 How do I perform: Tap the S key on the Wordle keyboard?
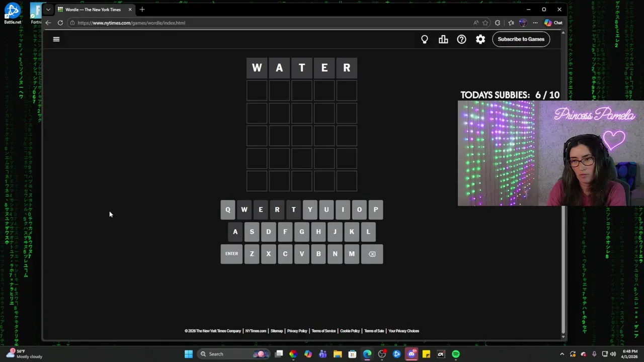(252, 232)
